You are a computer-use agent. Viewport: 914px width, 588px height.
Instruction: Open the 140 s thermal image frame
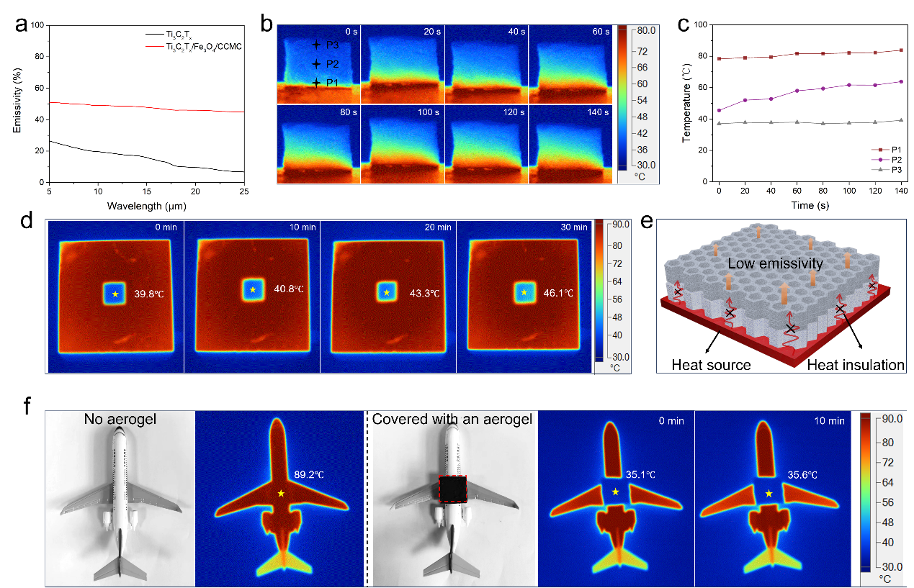tap(570, 145)
